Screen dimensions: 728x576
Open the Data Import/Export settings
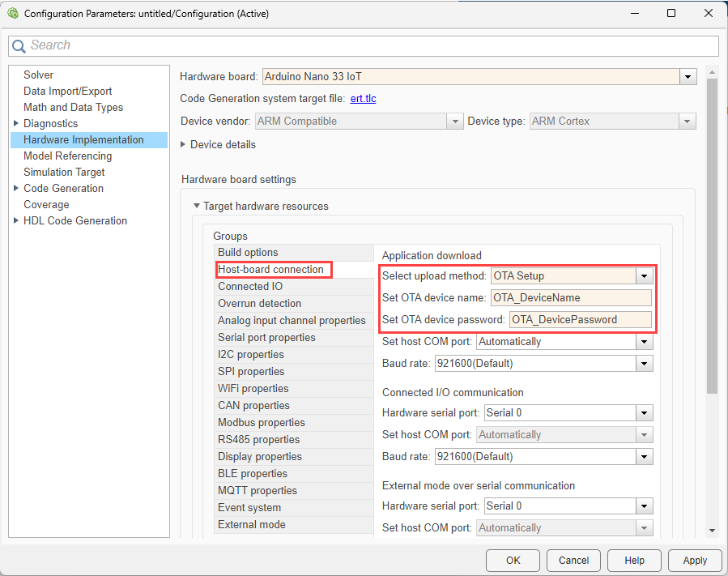coord(68,91)
